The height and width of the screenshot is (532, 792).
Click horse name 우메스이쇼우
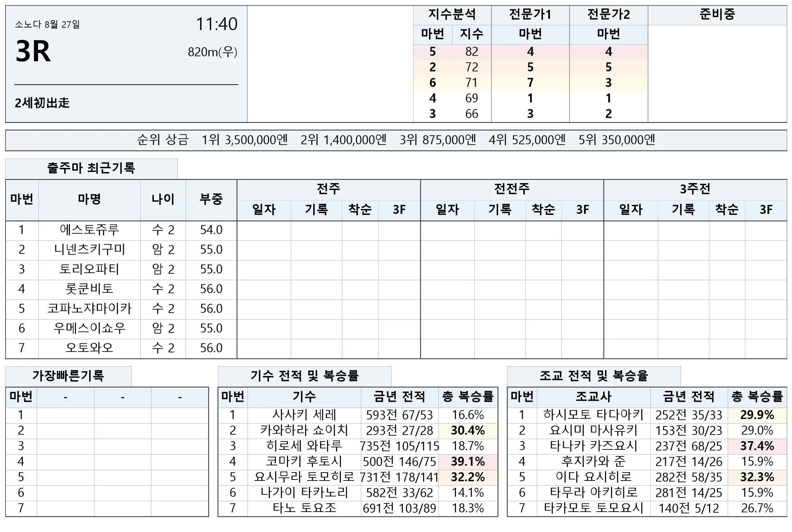(x=89, y=329)
